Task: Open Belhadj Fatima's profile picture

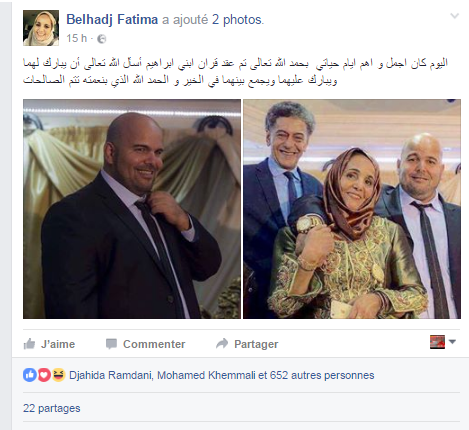Action: [x=41, y=28]
